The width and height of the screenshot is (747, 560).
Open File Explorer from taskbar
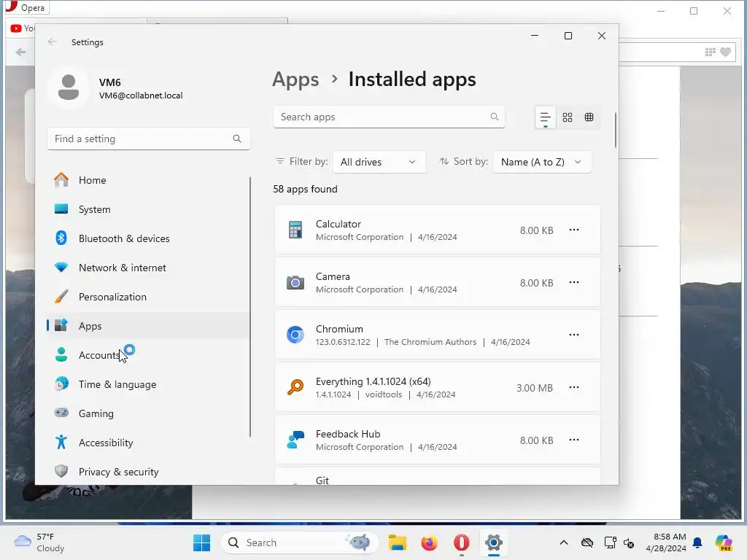coord(397,542)
